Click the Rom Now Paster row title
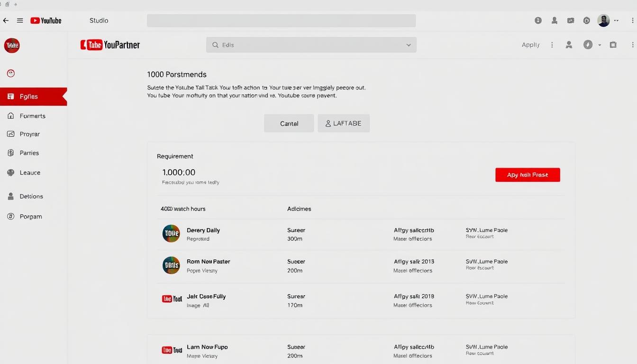Screen dimensions: 637x364 coord(209,262)
